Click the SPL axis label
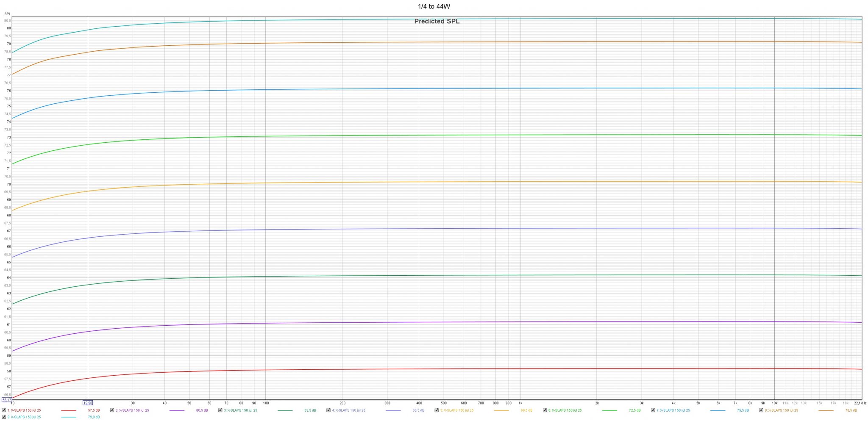Viewport: 868px width, 421px height. coord(7,14)
